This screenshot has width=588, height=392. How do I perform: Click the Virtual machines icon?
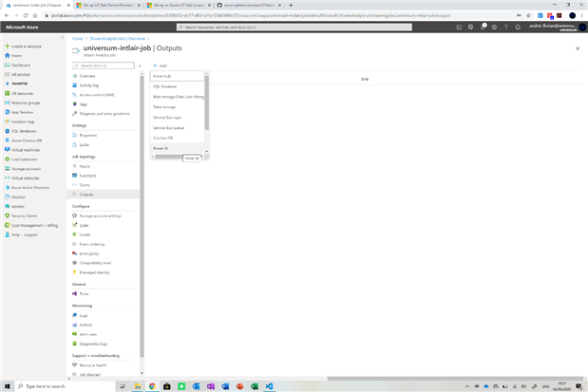pos(7,150)
